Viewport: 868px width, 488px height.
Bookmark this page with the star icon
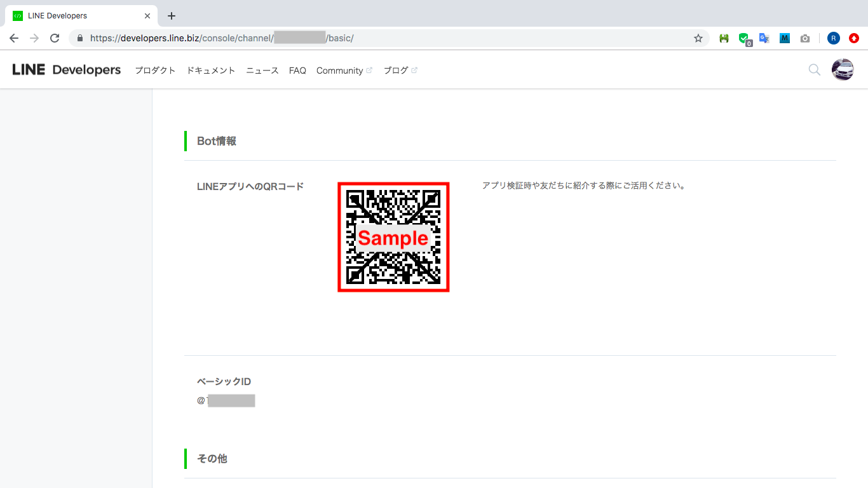pyautogui.click(x=698, y=38)
